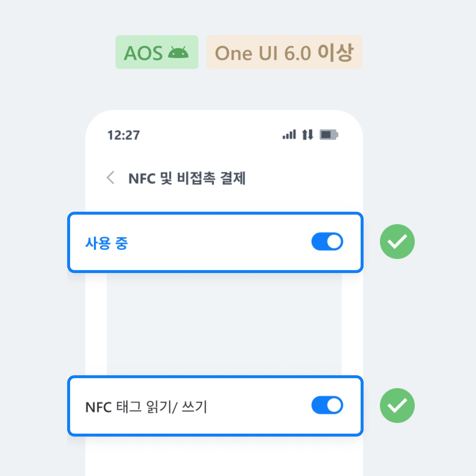
Task: Click the green checkmark beside 사용 중
Action: (x=397, y=241)
